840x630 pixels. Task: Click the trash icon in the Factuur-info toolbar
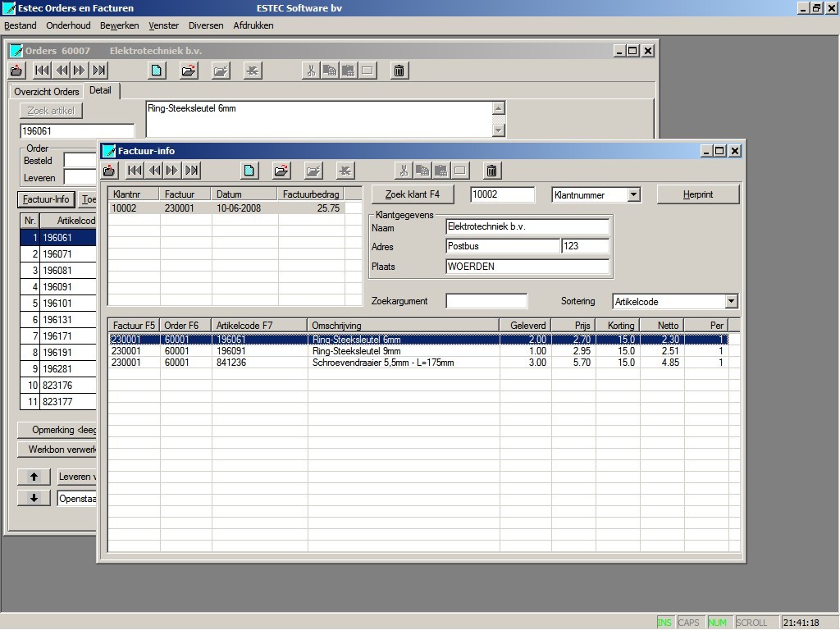(x=492, y=171)
